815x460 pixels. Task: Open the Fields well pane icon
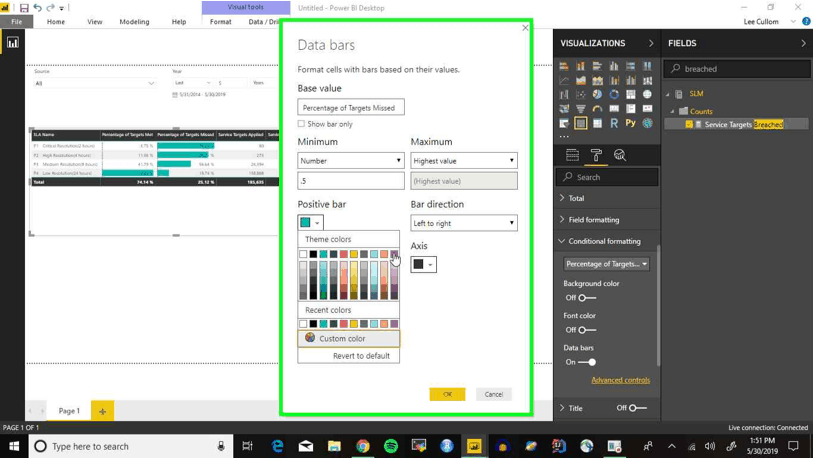pos(572,155)
